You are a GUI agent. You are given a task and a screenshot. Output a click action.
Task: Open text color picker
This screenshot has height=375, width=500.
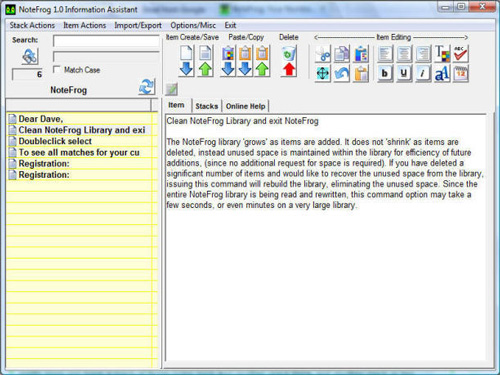coord(442,53)
